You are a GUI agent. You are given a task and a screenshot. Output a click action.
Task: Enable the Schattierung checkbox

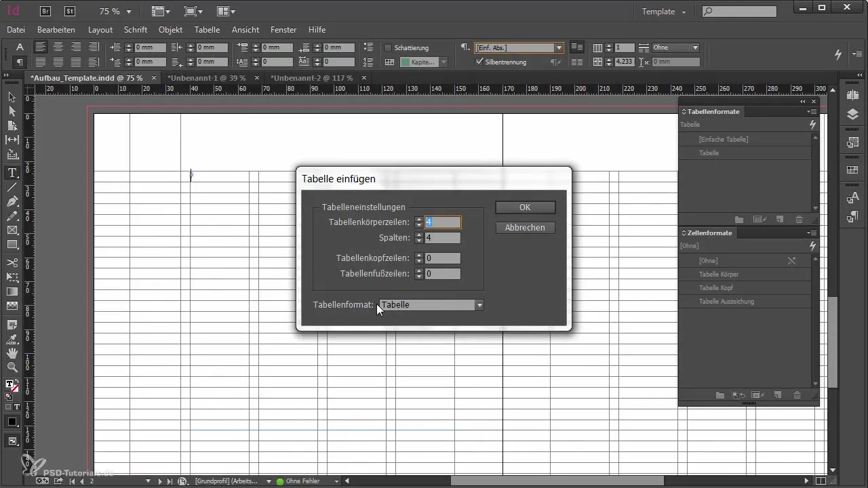(389, 48)
